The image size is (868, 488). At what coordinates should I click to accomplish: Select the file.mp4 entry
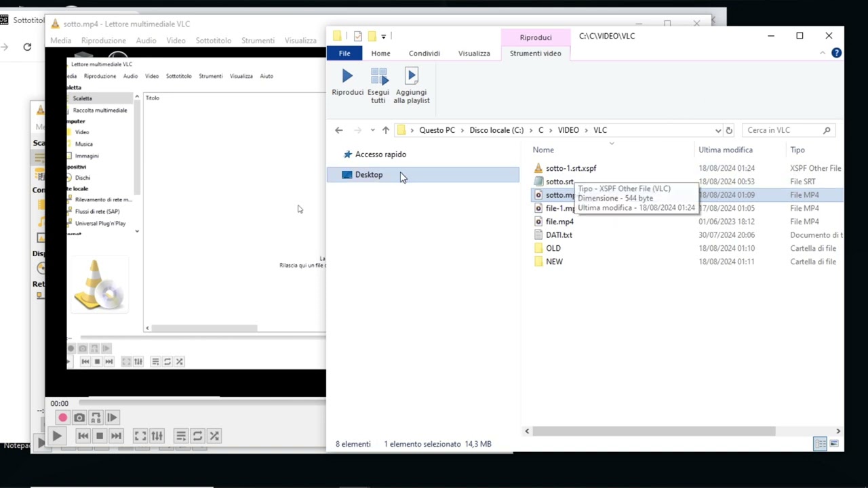[559, 222]
